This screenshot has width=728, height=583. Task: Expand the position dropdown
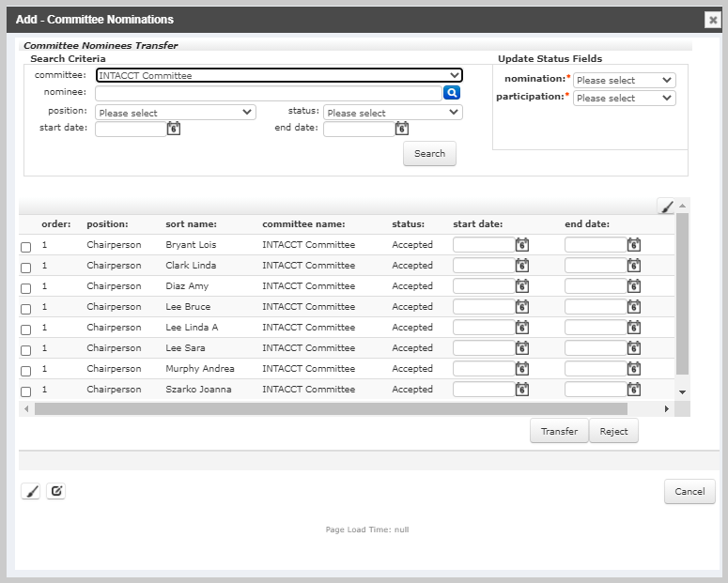click(176, 113)
